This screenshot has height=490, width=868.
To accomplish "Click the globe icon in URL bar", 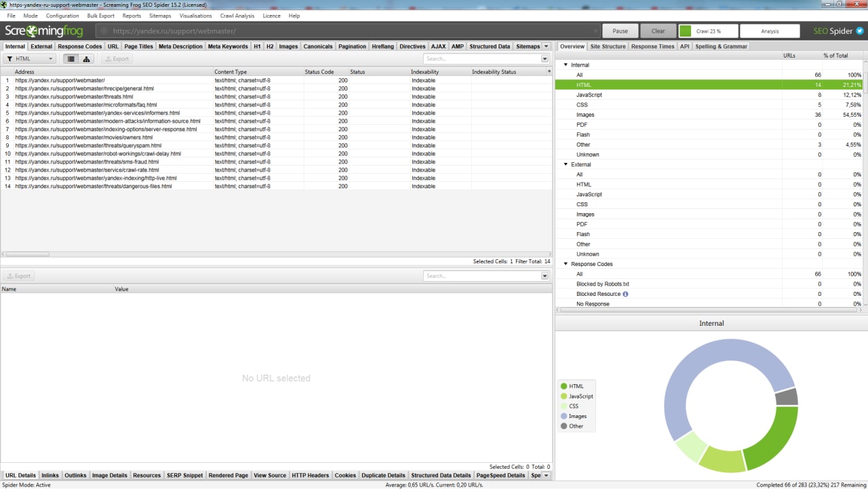I will 104,31.
